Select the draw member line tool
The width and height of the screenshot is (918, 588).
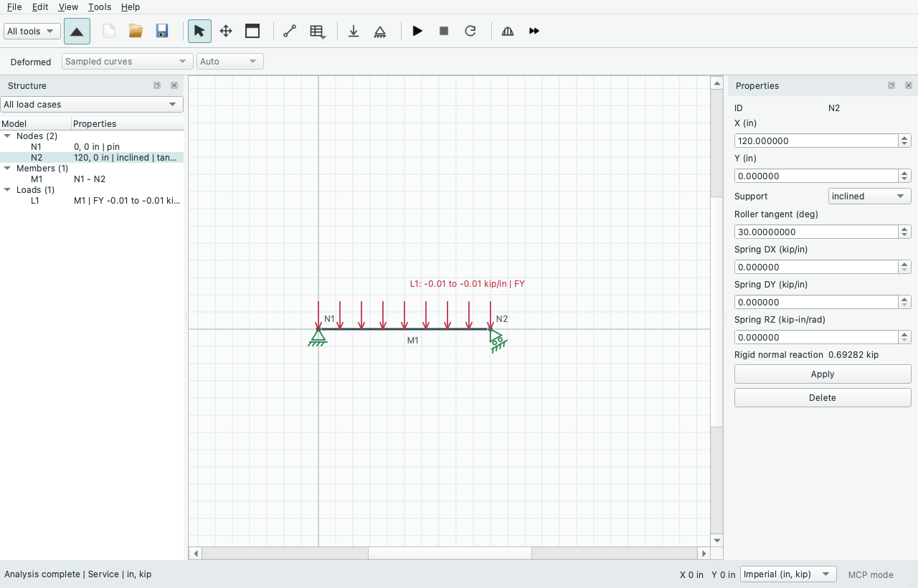click(290, 31)
